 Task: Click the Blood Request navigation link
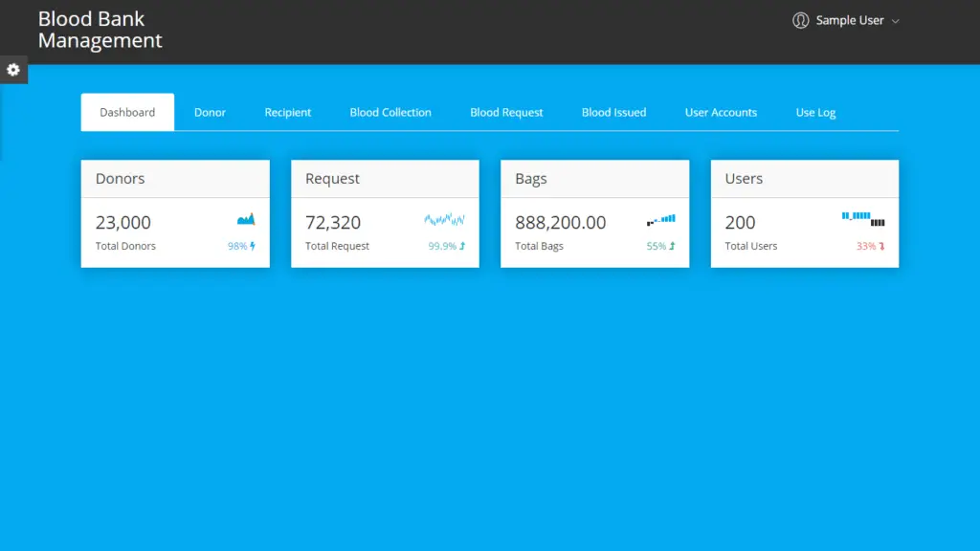[505, 112]
